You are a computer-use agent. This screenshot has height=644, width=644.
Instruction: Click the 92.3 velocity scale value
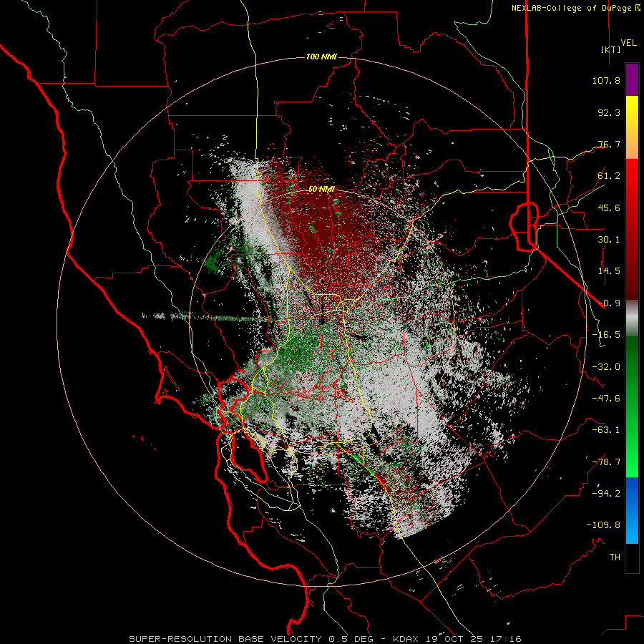[x=609, y=112]
